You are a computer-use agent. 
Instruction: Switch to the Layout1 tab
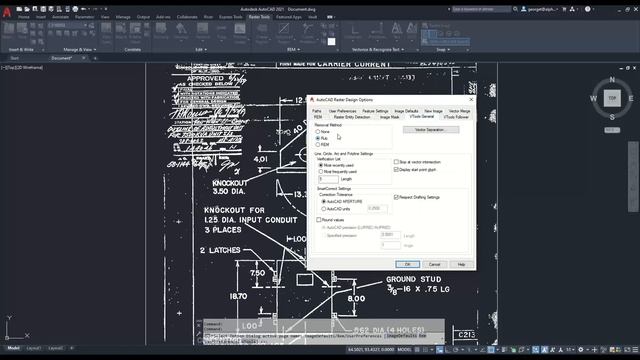click(x=34, y=348)
